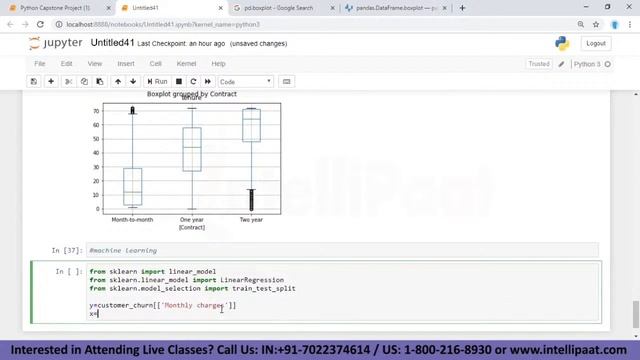Open the File menu
640x360 pixels.
click(40, 64)
